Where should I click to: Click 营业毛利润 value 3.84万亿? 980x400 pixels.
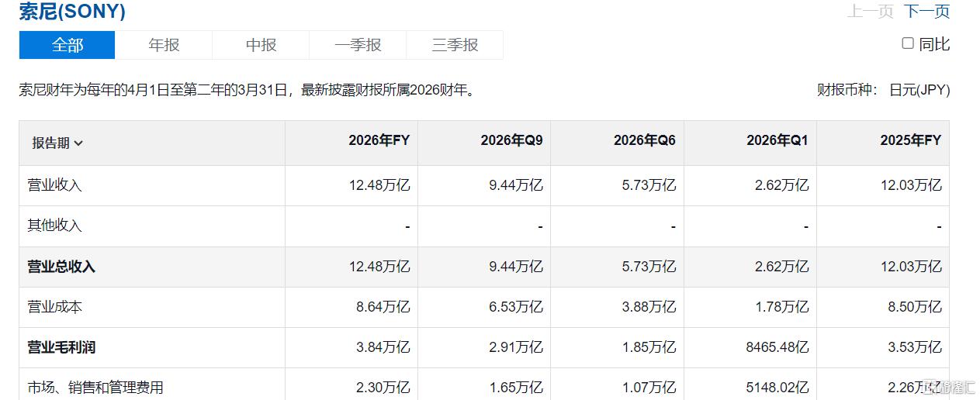(383, 347)
